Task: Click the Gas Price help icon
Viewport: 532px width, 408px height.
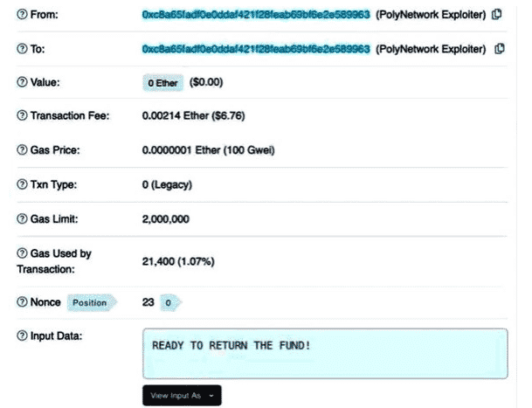Action: pyautogui.click(x=22, y=150)
